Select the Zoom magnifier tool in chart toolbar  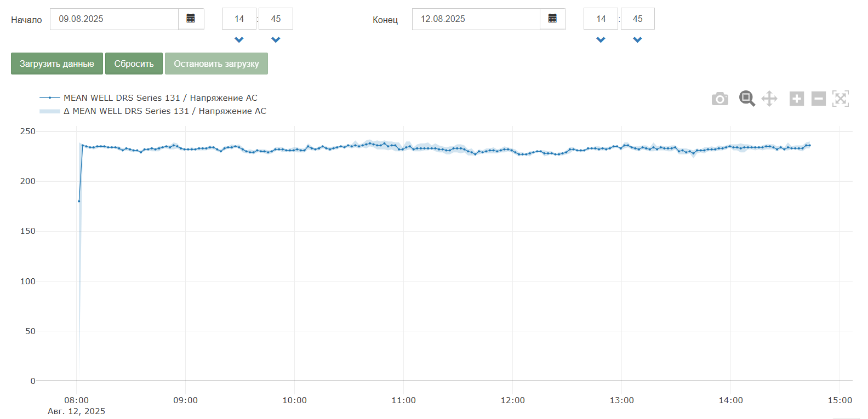[746, 99]
